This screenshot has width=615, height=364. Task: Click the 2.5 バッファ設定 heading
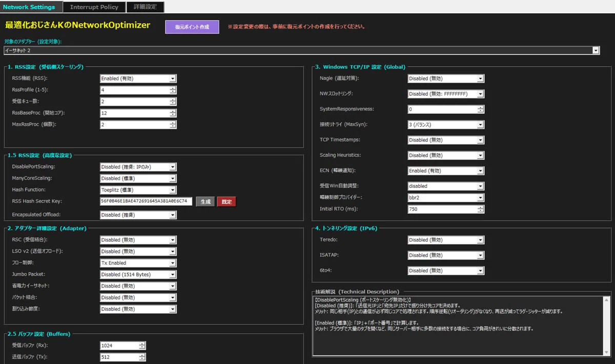pyautogui.click(x=38, y=334)
